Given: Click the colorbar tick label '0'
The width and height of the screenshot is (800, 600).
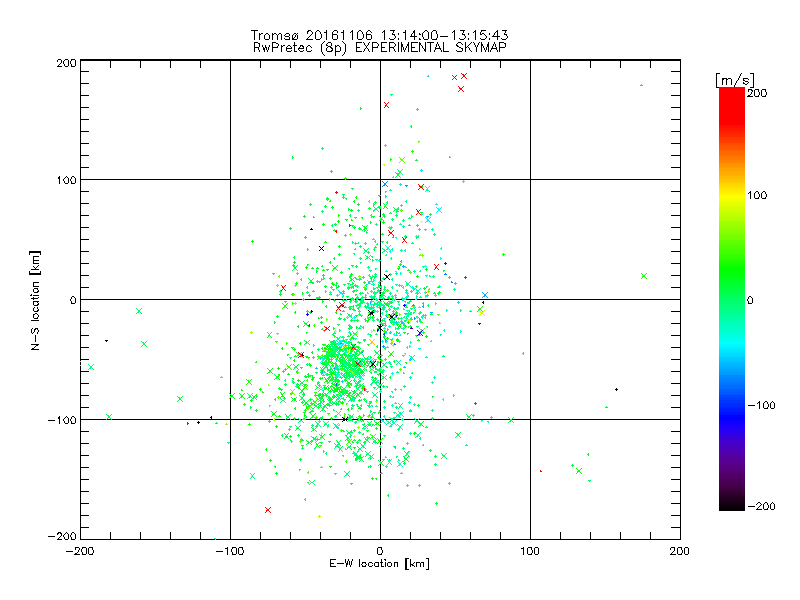Looking at the screenshot, I should tap(750, 300).
